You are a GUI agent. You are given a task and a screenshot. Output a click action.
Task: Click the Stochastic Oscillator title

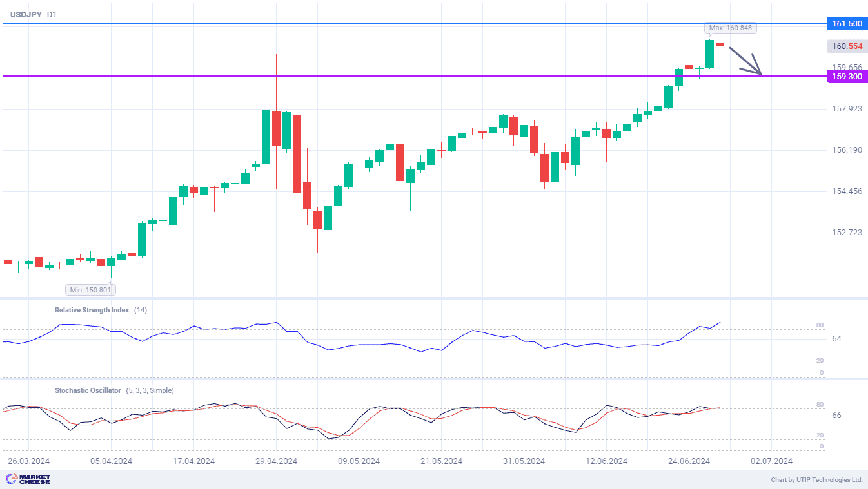(x=88, y=390)
